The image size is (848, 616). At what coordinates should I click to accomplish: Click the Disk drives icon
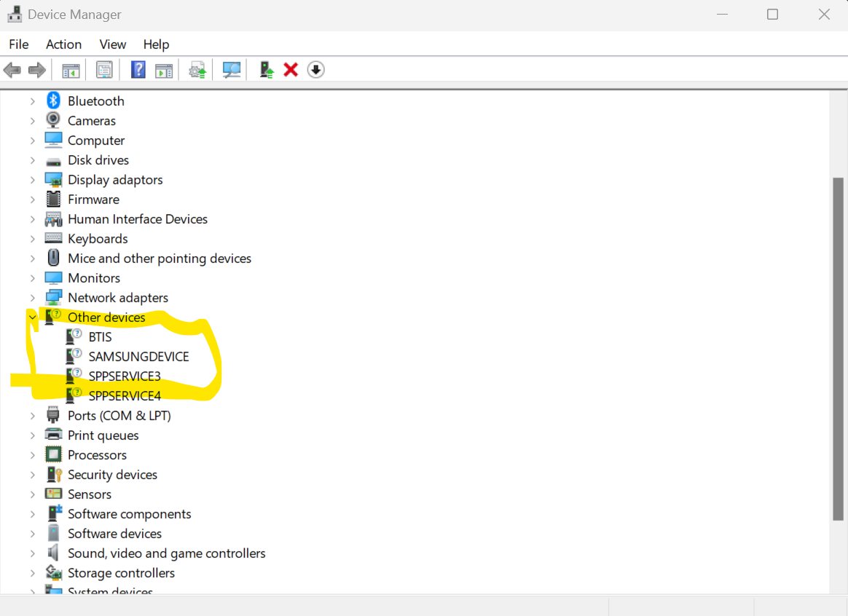(x=53, y=162)
